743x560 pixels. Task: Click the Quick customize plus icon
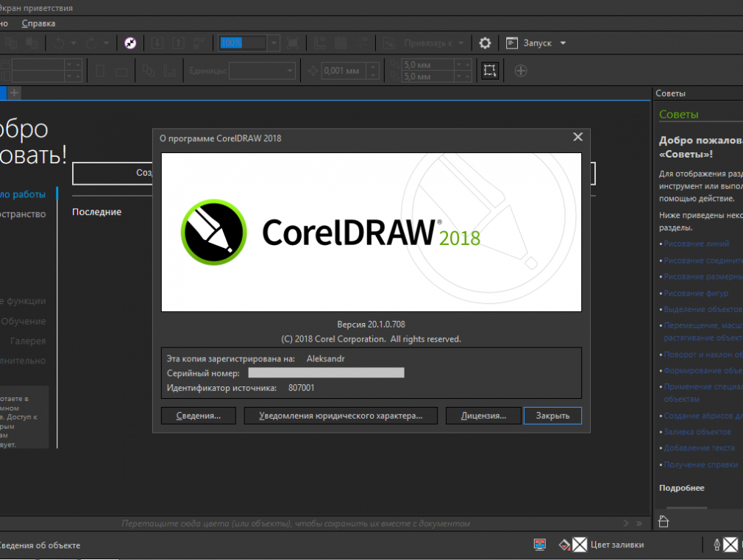coord(521,71)
